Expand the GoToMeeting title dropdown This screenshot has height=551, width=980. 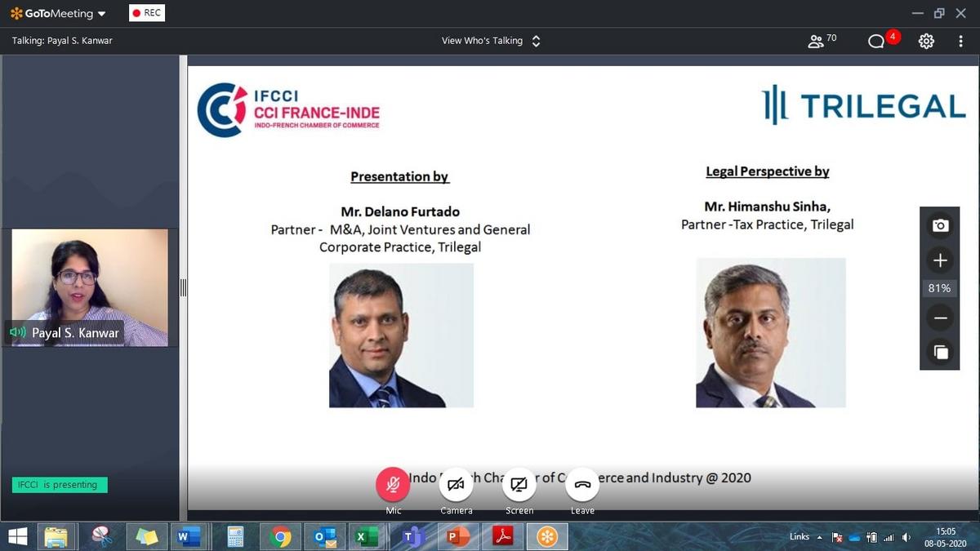pyautogui.click(x=101, y=14)
